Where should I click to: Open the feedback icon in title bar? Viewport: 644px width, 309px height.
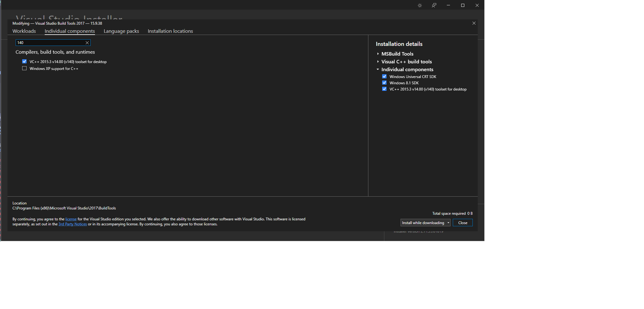pyautogui.click(x=434, y=5)
